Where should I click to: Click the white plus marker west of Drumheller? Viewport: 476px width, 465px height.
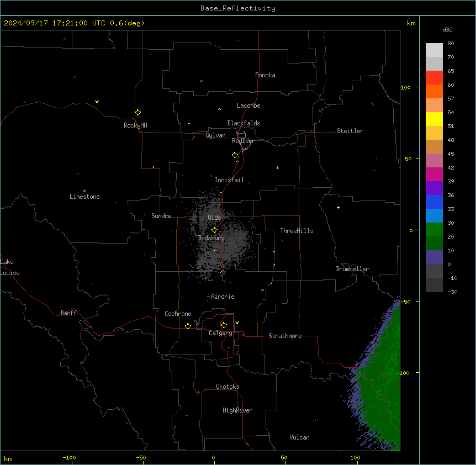click(x=338, y=207)
